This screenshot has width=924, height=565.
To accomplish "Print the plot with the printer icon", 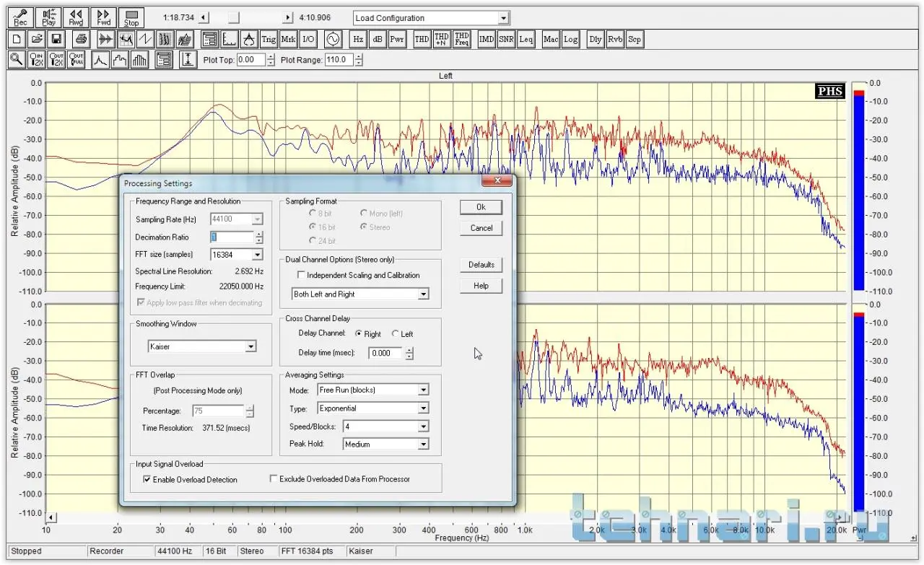I will pos(82,39).
